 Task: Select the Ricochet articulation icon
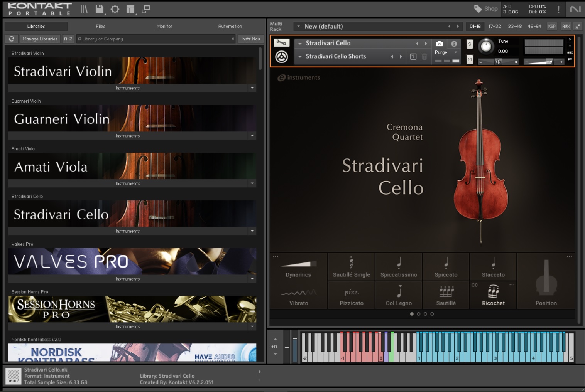[x=493, y=295]
